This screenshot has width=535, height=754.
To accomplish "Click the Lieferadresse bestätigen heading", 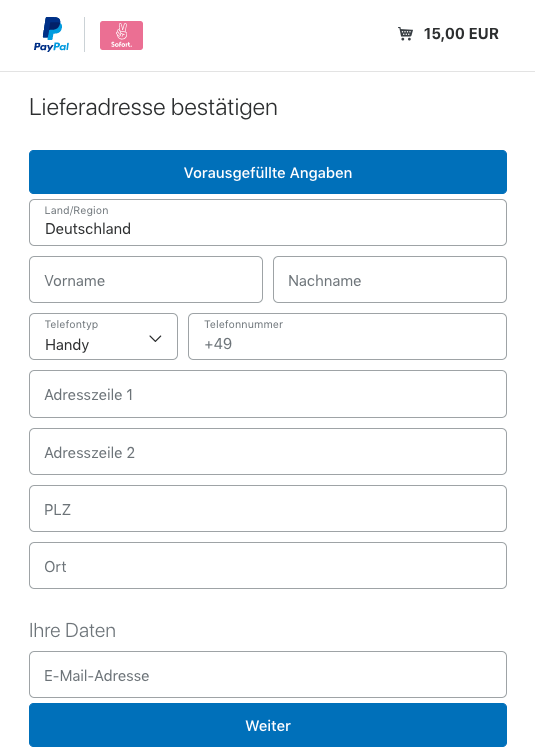I will click(x=153, y=107).
